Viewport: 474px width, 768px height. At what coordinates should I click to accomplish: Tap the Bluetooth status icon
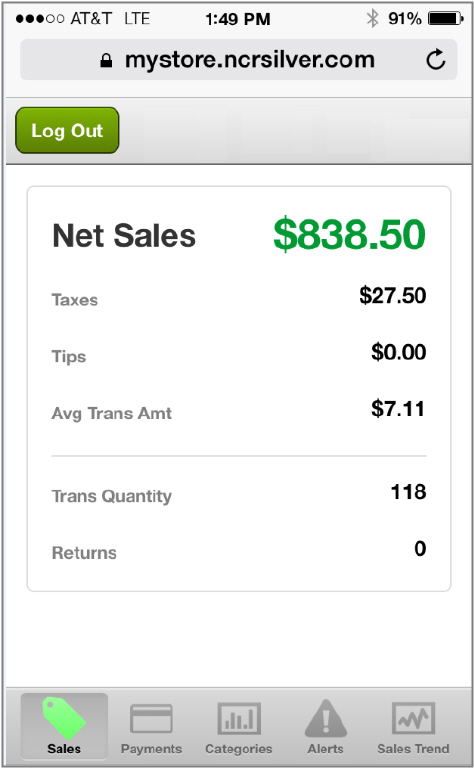[x=372, y=19]
